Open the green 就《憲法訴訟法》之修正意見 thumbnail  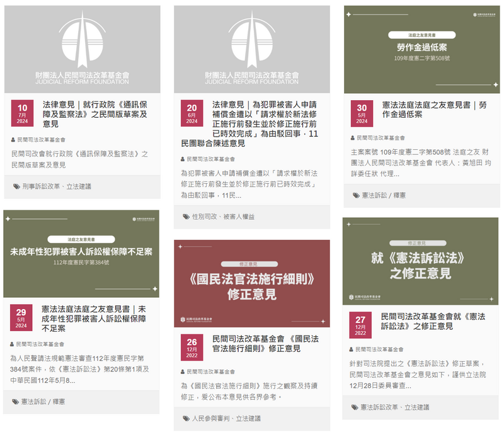pyautogui.click(x=420, y=261)
